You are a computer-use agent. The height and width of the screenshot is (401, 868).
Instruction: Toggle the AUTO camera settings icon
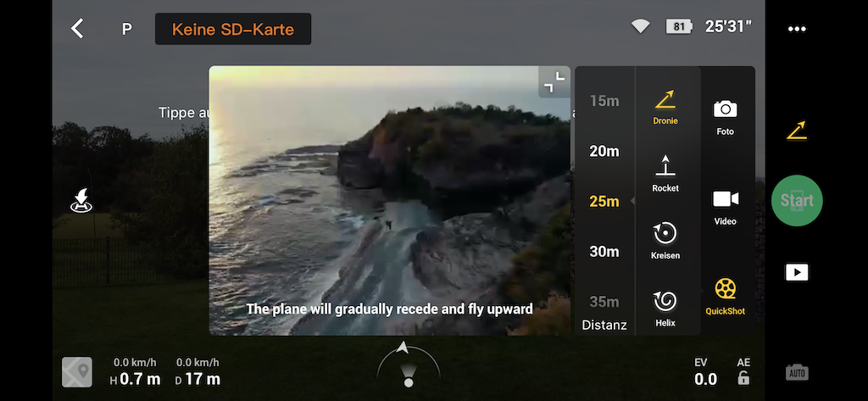797,372
